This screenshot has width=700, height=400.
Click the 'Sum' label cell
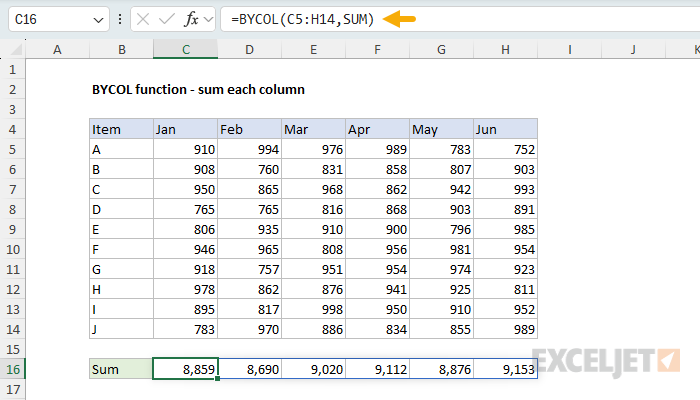(121, 369)
